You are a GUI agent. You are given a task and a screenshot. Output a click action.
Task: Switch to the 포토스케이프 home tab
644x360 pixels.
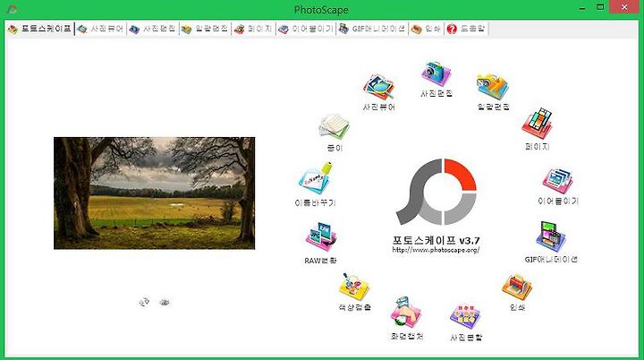pyautogui.click(x=40, y=29)
